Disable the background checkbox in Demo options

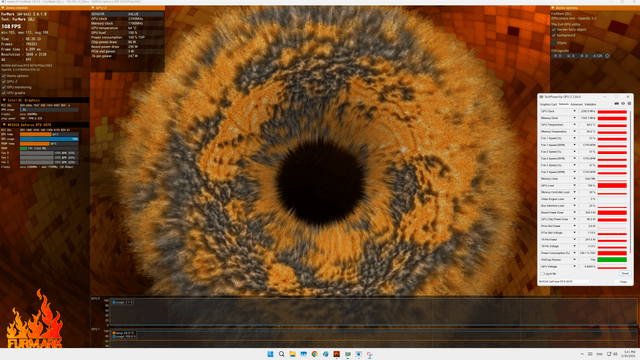point(554,36)
